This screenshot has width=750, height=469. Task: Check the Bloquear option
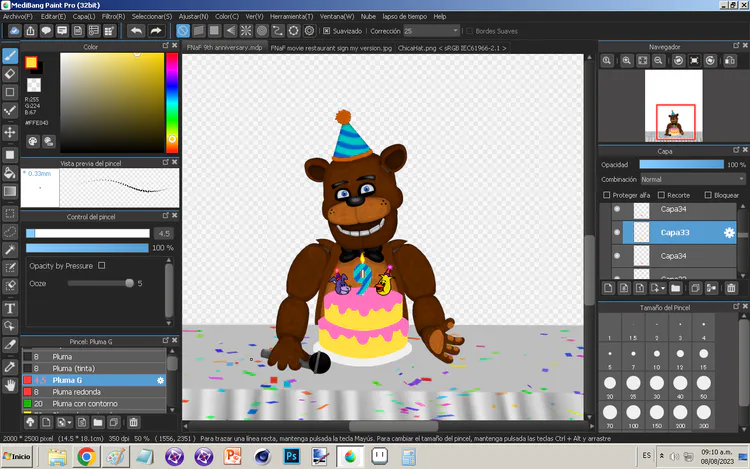[708, 195]
